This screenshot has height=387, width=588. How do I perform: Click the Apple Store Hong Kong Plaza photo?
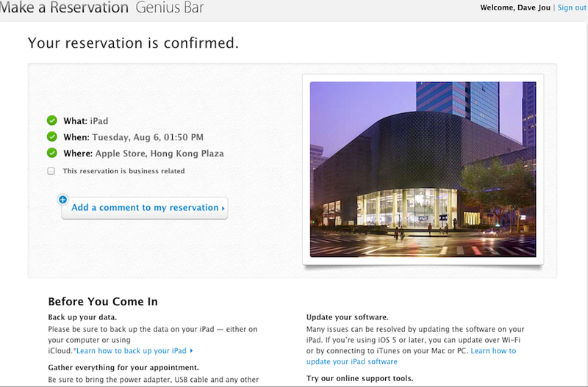pyautogui.click(x=423, y=170)
